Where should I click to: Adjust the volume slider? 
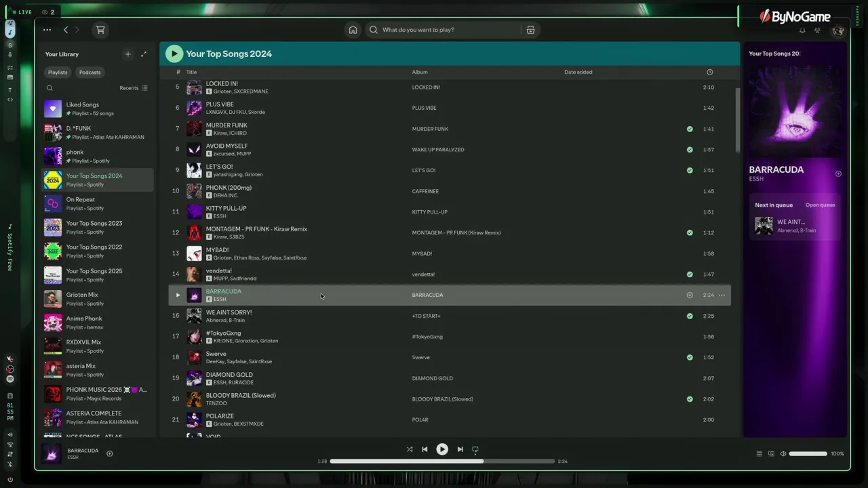pos(808,453)
